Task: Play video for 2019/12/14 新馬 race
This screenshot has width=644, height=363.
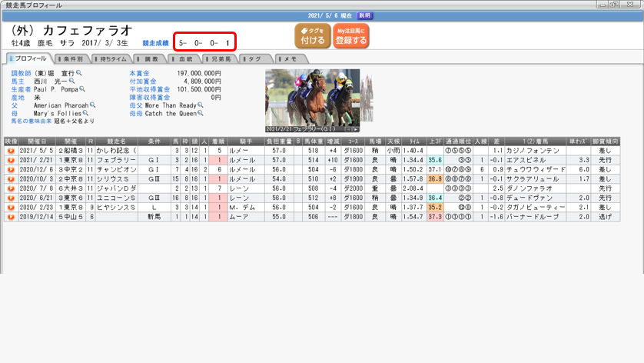Action: point(11,217)
